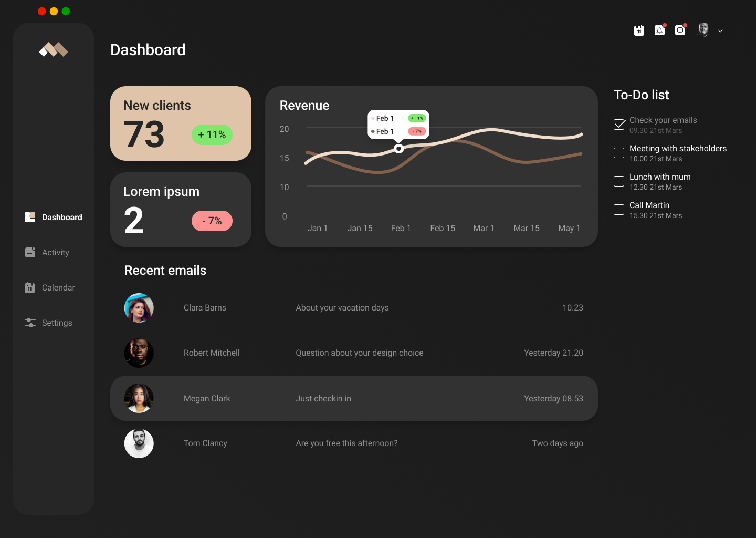Open the calendar icon in top bar
This screenshot has width=756, height=538.
(x=639, y=30)
